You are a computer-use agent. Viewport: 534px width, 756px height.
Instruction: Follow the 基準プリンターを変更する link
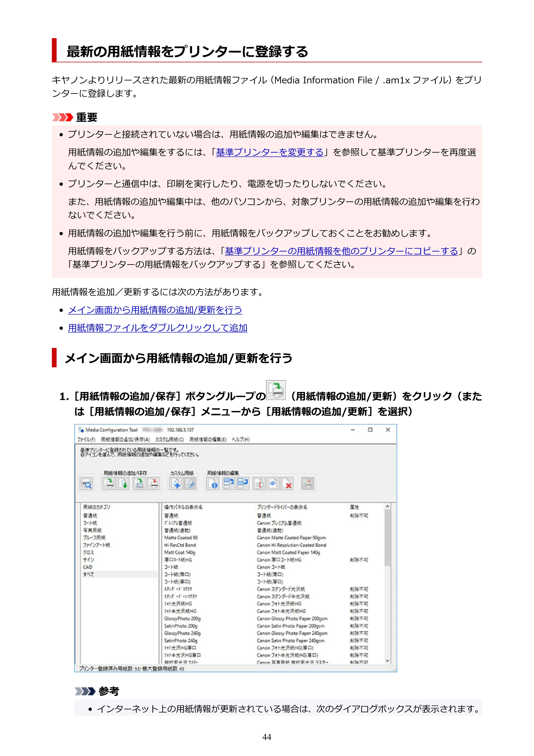tap(269, 152)
